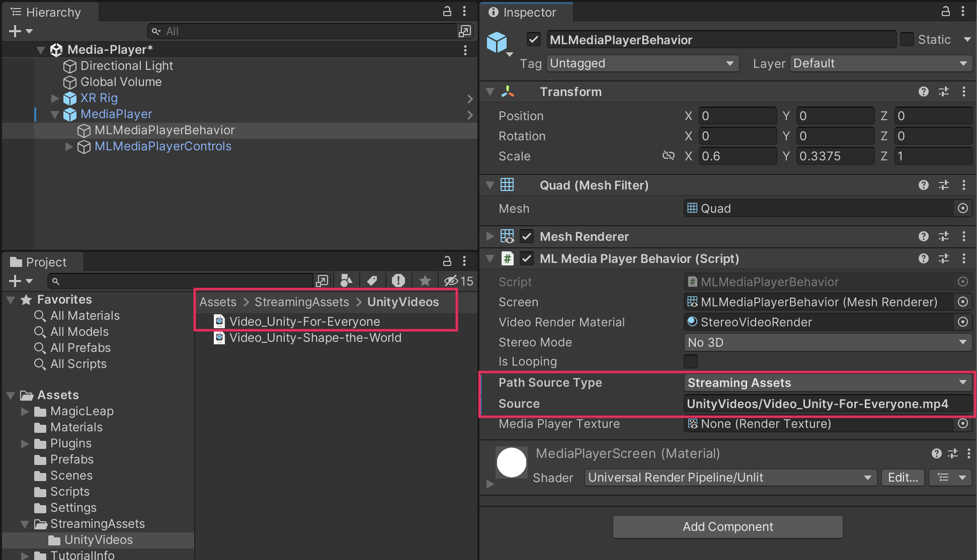Click Search by Label tag icon
977x560 pixels.
[372, 281]
